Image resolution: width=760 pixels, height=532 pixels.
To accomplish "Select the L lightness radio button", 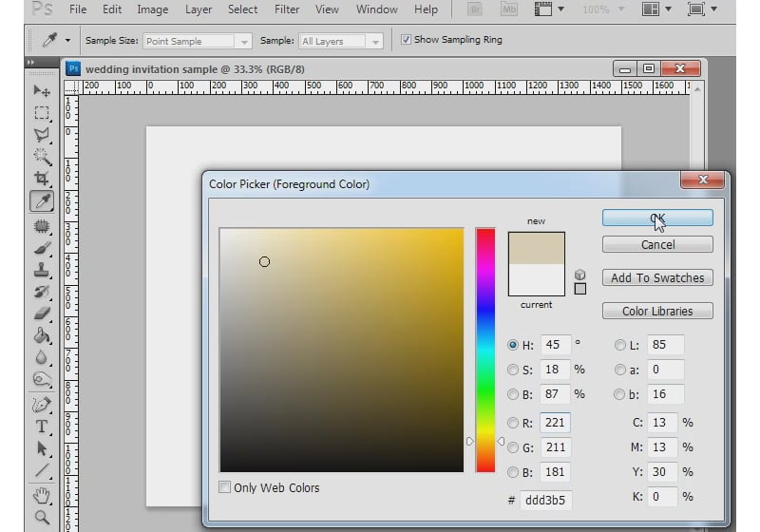I will tap(620, 345).
